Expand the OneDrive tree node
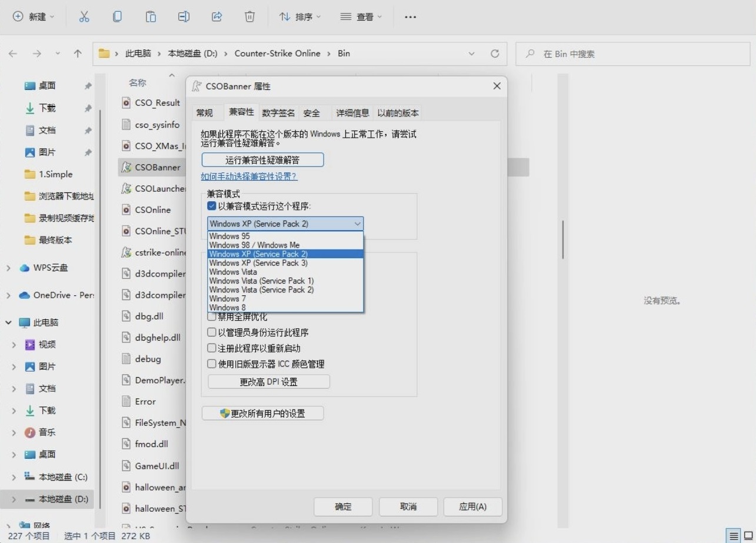The width and height of the screenshot is (756, 543). click(8, 295)
